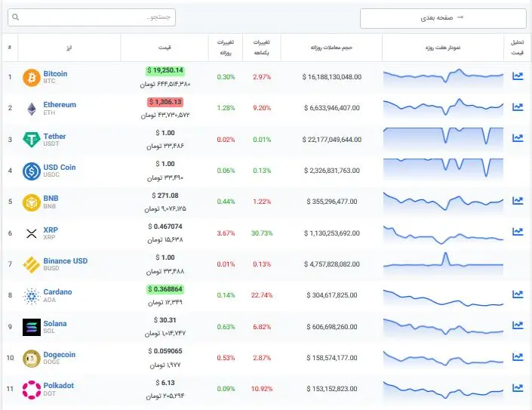Select BNB price $ 271.08
This screenshot has width=532, height=410.
pos(165,196)
